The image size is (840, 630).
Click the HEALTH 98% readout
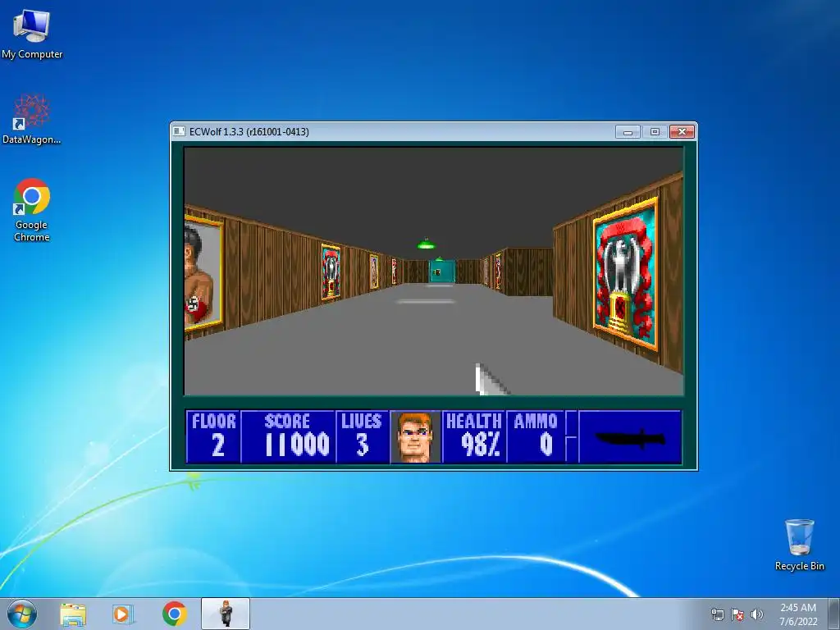473,436
